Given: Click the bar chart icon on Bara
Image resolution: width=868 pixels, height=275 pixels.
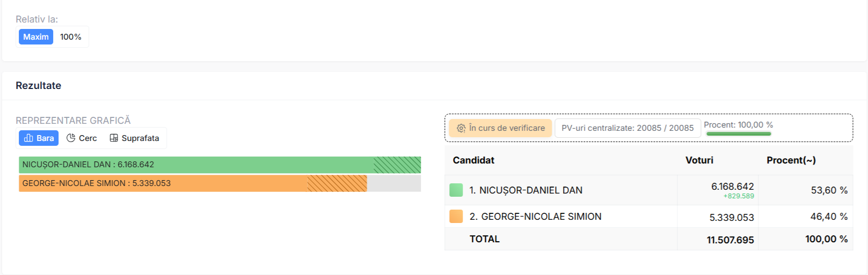Looking at the screenshot, I should click(x=29, y=138).
